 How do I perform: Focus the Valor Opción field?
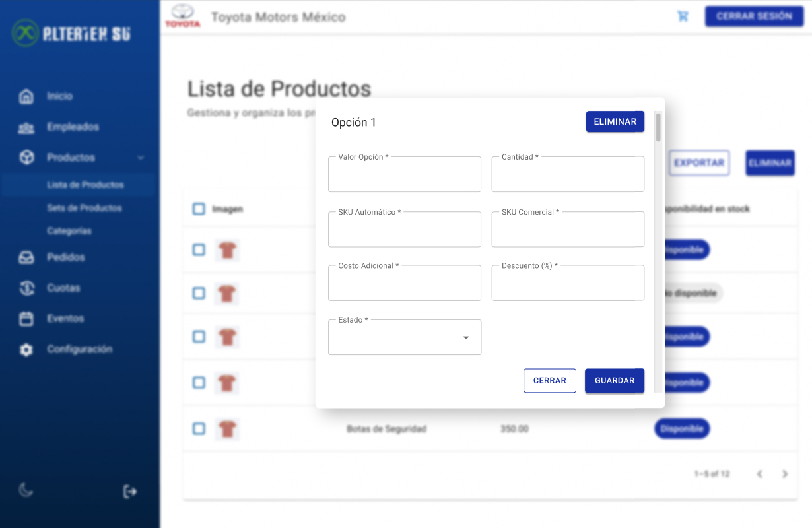[x=405, y=174]
